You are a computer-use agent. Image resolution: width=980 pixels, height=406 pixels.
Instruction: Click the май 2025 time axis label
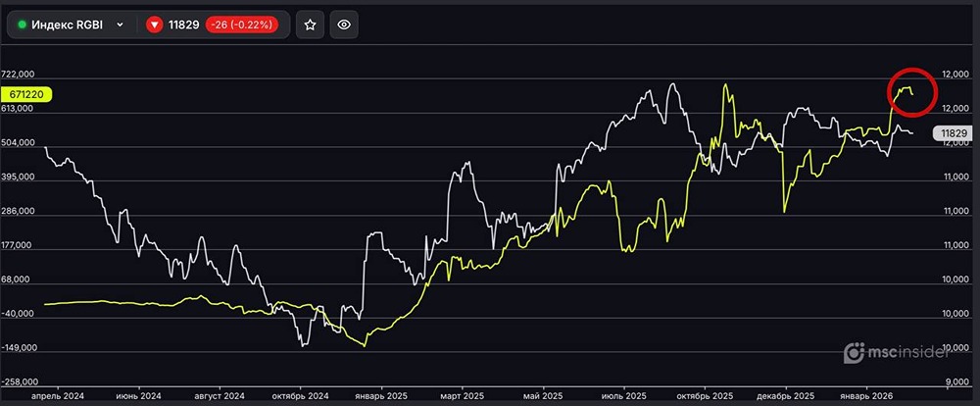(545, 395)
